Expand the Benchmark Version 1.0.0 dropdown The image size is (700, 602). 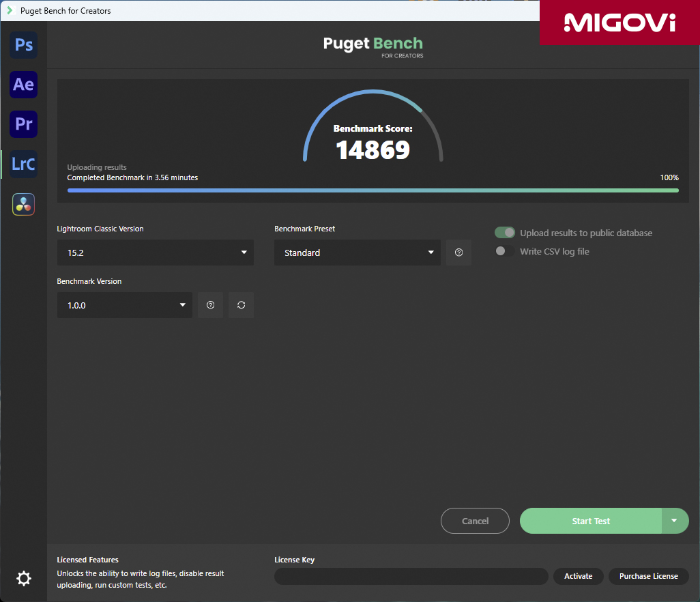[124, 305]
